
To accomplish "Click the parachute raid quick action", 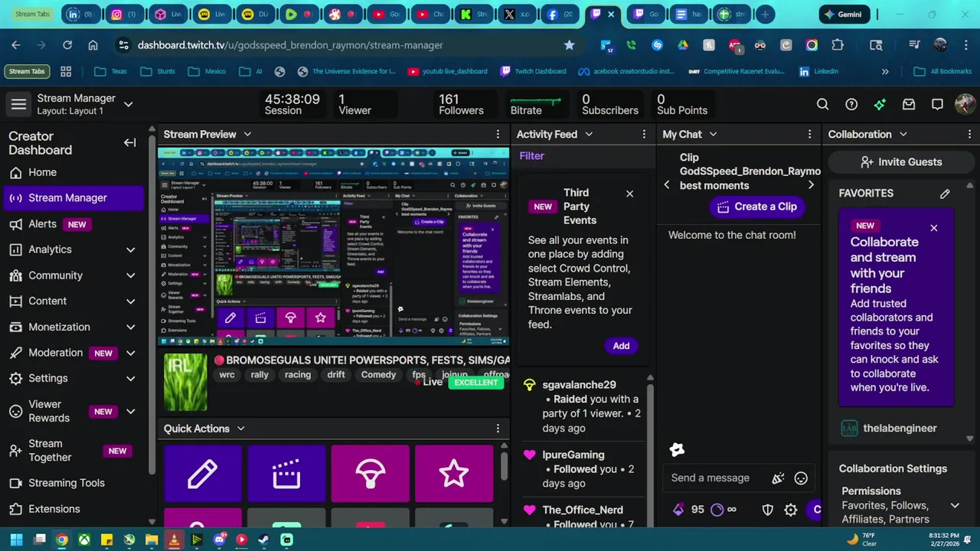I will (371, 474).
